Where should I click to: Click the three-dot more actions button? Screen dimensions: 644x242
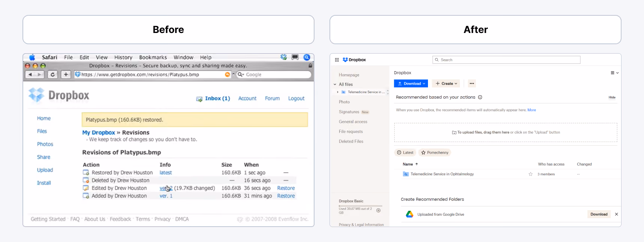472,84
